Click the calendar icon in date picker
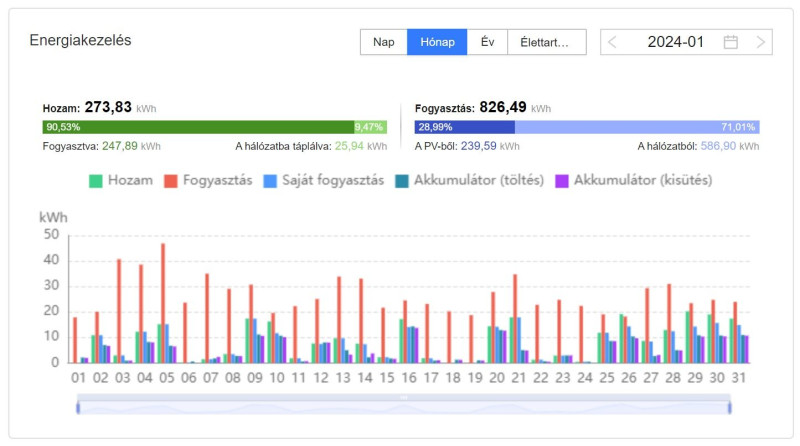 click(x=731, y=42)
